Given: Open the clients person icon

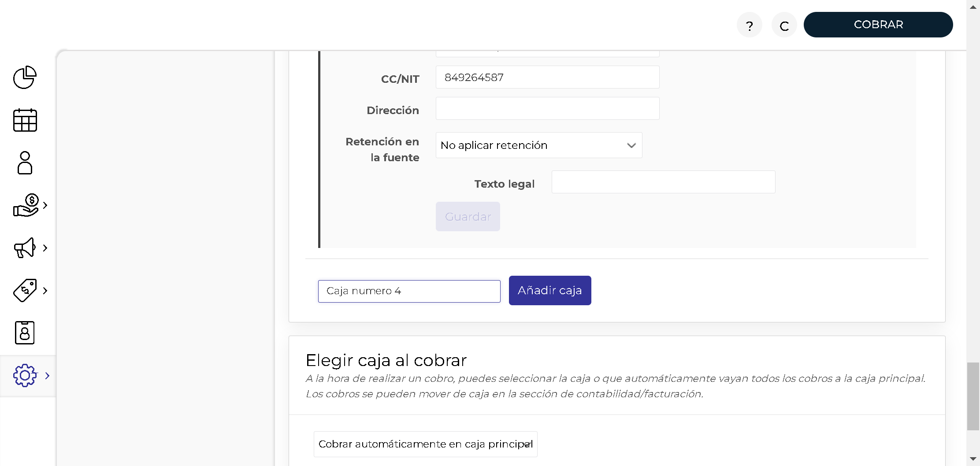Looking at the screenshot, I should pyautogui.click(x=25, y=163).
